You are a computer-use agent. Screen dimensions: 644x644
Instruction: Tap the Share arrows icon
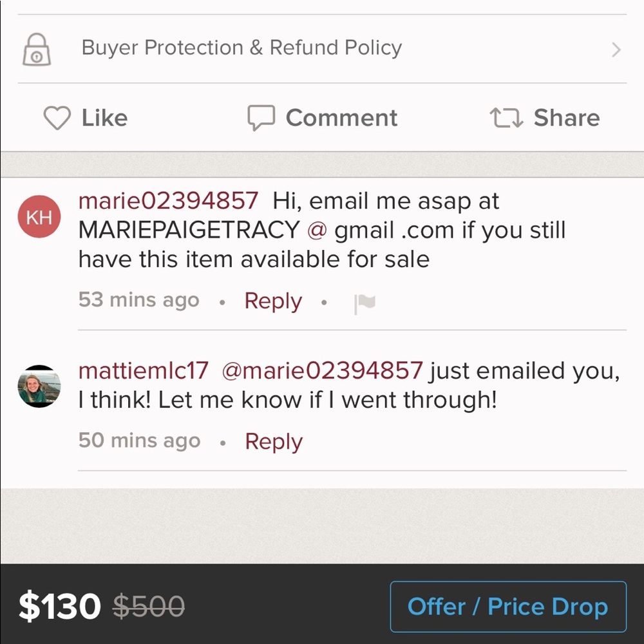(x=506, y=118)
